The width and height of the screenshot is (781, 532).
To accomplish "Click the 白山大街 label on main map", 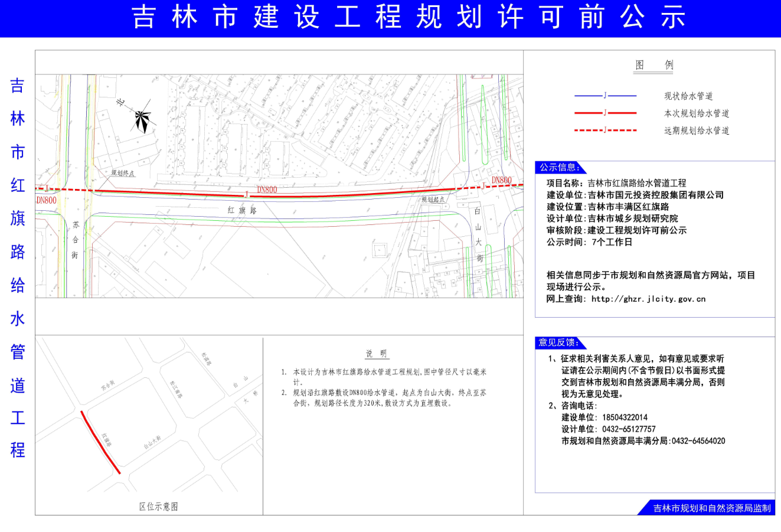I will (x=479, y=234).
